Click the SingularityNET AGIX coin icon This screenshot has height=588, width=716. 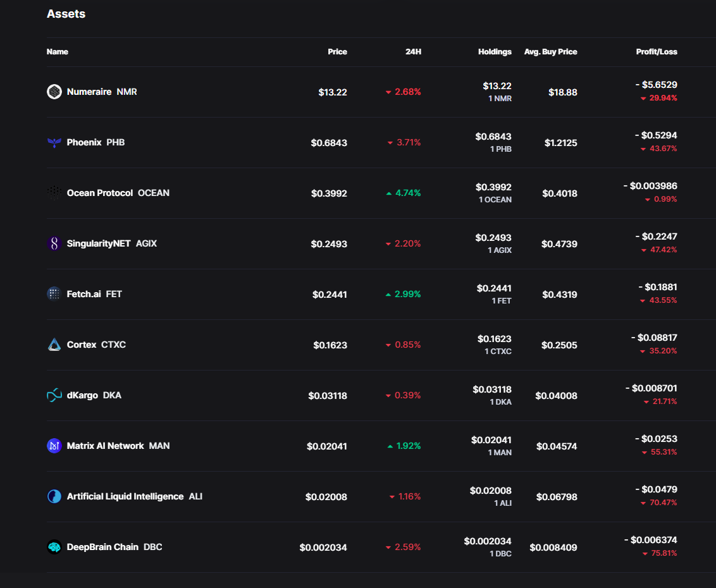tap(54, 244)
